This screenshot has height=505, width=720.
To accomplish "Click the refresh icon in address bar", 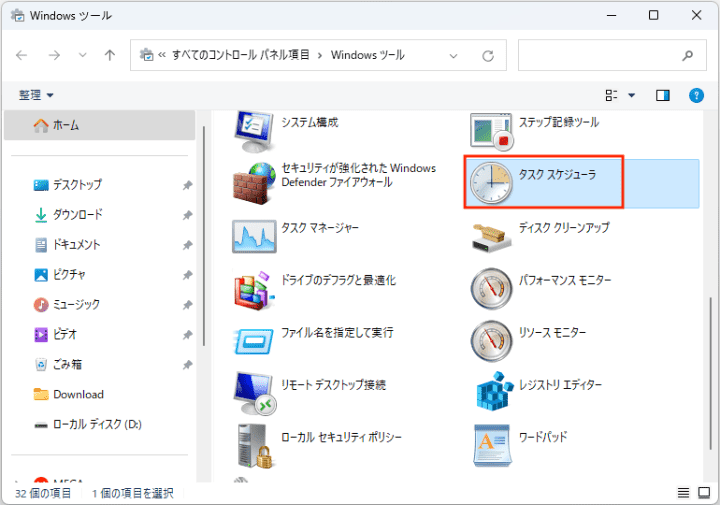I will coord(488,56).
